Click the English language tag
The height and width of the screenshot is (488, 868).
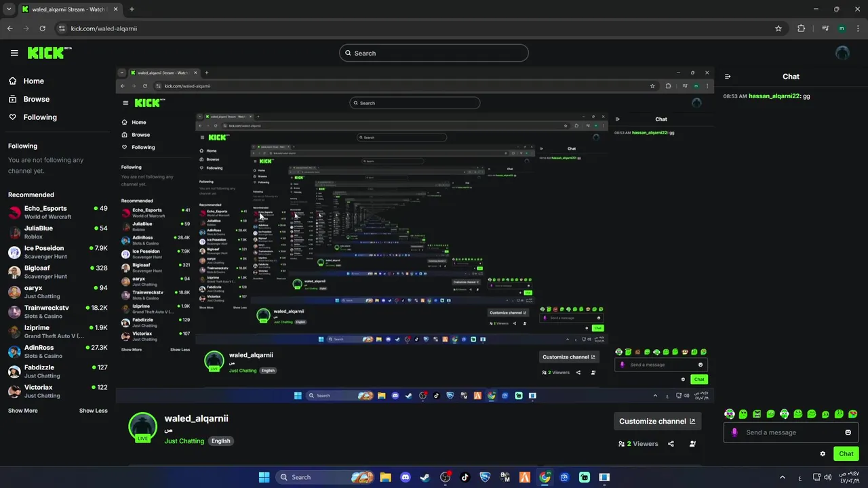click(220, 441)
